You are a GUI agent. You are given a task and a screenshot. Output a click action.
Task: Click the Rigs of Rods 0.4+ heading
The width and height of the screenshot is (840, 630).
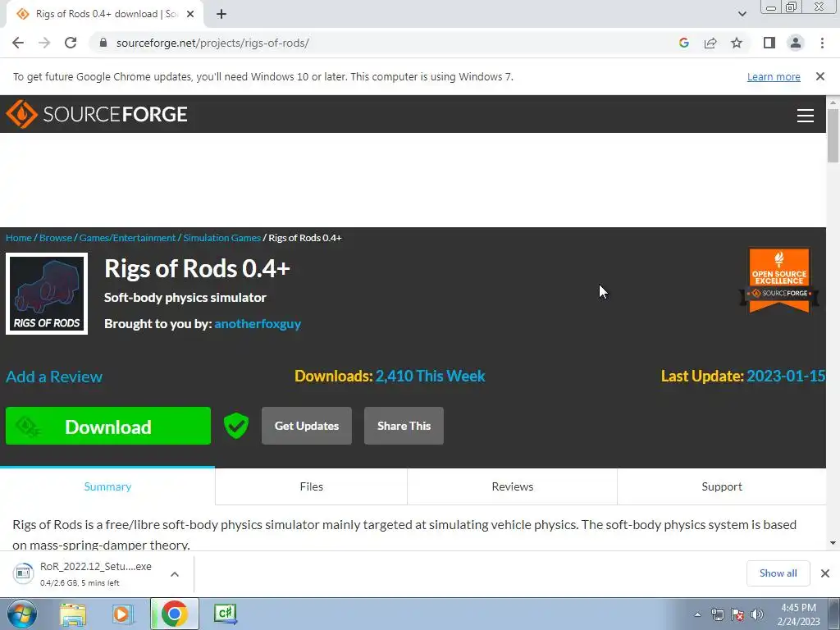[197, 268]
